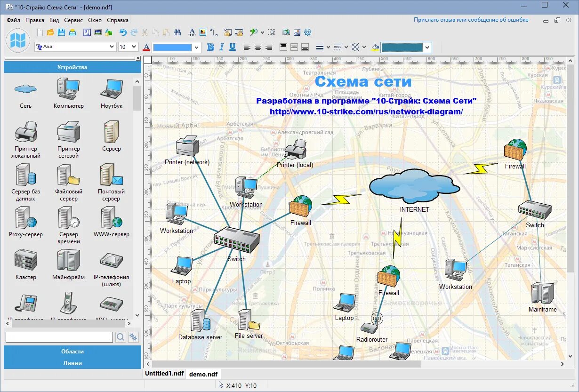Click the teal fill color swatch

(402, 47)
